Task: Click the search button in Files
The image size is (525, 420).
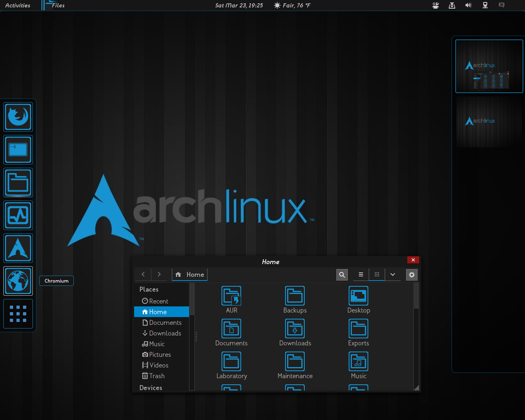Action: [x=342, y=275]
